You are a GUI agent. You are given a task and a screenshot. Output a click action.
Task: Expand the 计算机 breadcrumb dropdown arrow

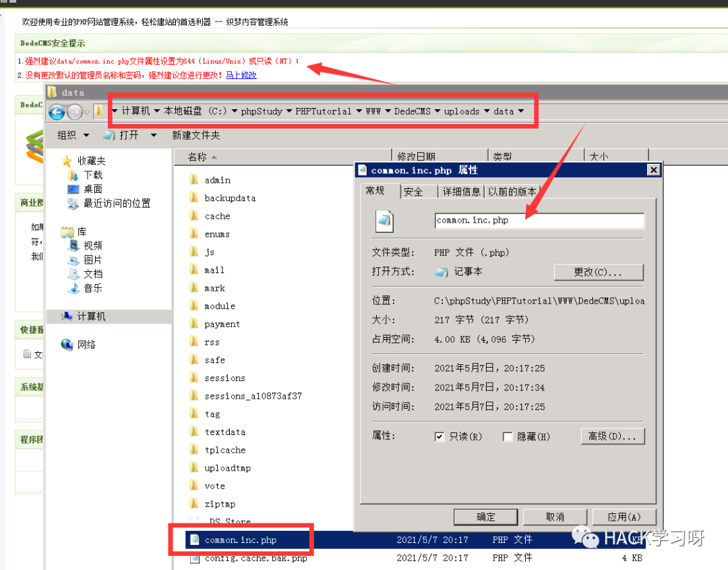point(157,111)
